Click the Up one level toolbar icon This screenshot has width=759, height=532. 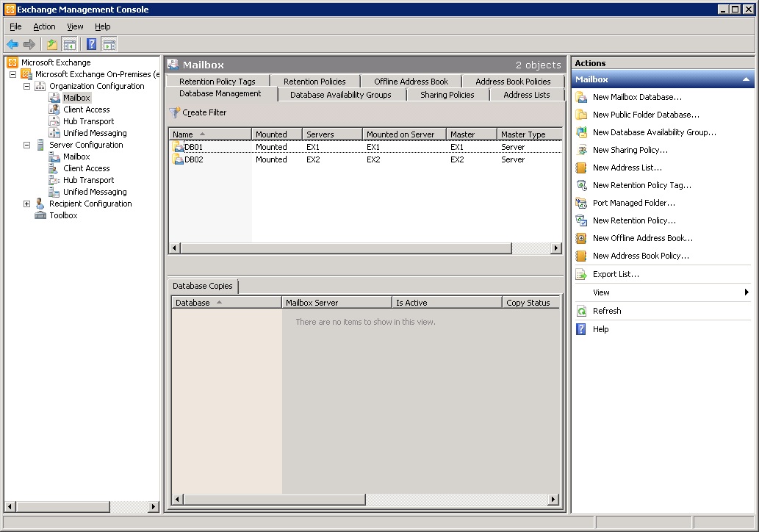pos(51,45)
